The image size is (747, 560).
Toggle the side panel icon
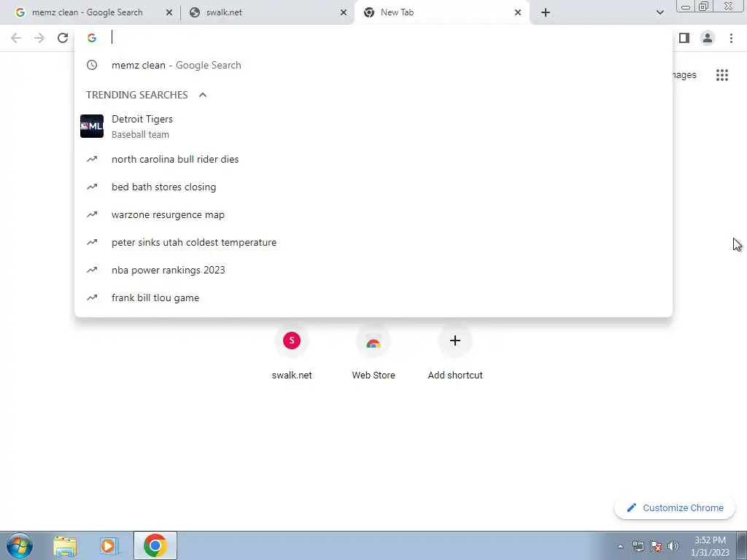click(684, 38)
